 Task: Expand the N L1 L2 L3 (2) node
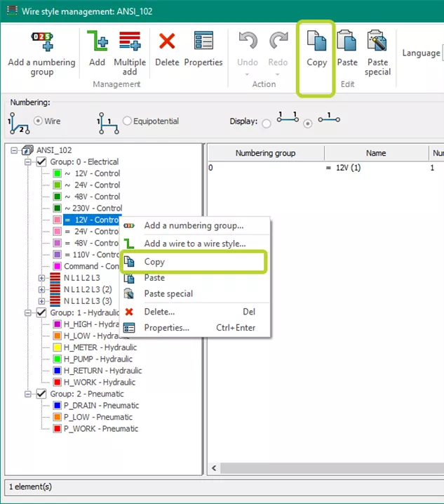41,289
